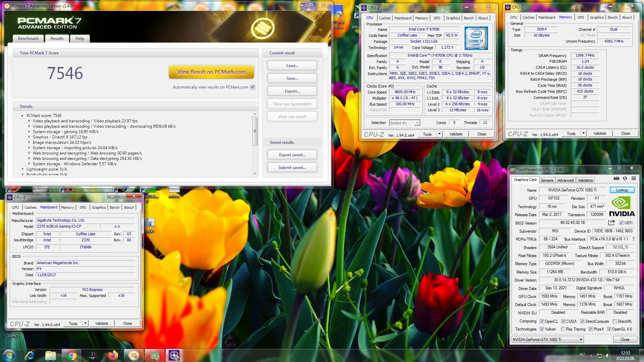Click the Details scrollbar up arrow

pos(255,114)
